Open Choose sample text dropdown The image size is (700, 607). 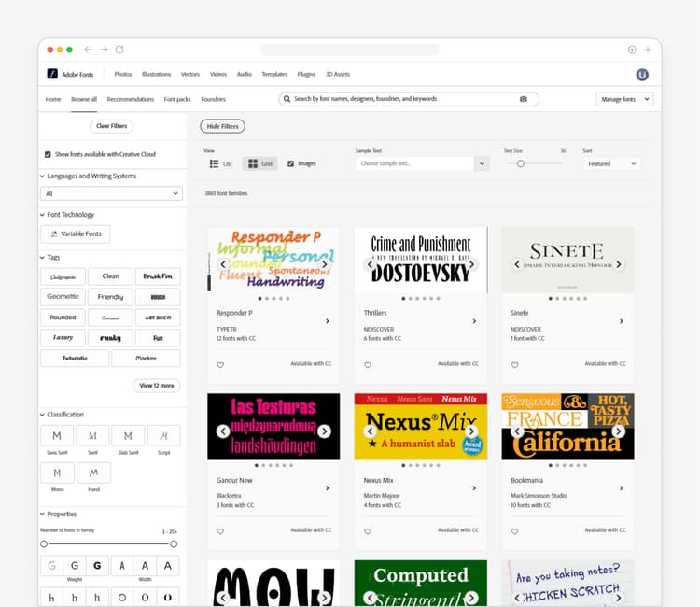[482, 164]
